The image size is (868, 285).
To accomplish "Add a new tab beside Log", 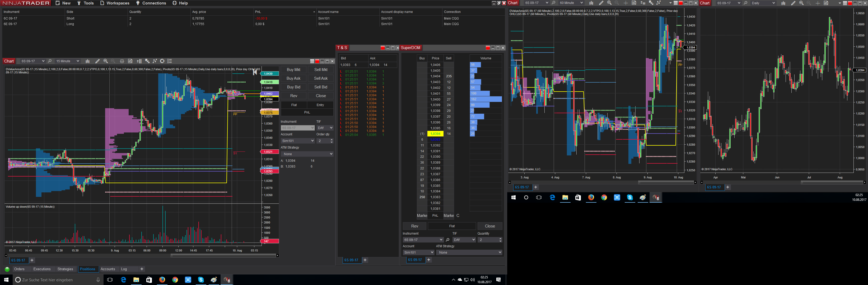I will pos(142,269).
